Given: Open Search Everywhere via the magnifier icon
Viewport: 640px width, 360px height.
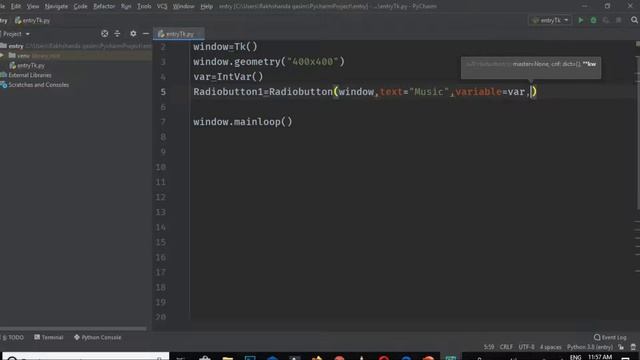Looking at the screenshot, I should point(634,20).
